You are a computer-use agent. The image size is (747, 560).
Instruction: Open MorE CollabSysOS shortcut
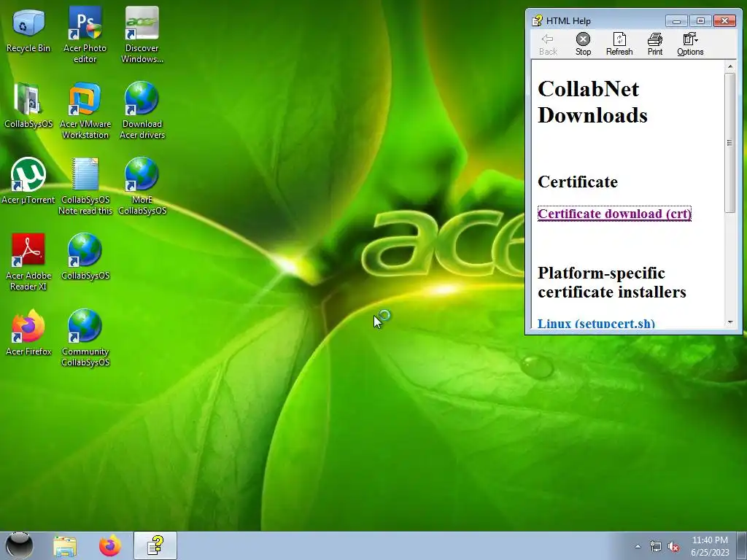[142, 186]
